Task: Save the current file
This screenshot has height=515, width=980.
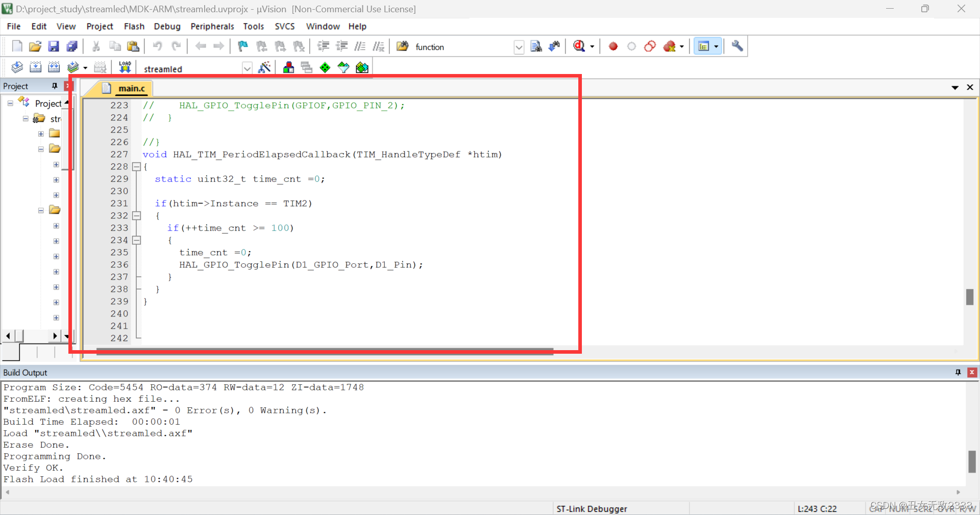Action: [x=54, y=46]
